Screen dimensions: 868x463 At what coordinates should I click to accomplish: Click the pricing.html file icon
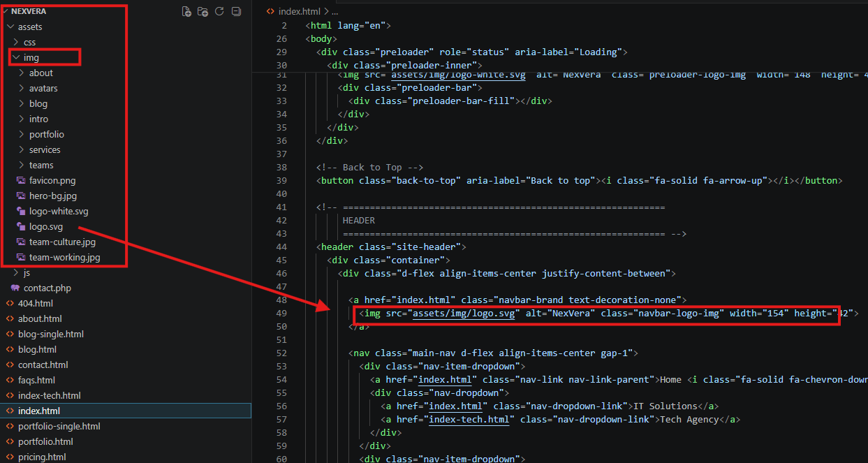(10, 457)
